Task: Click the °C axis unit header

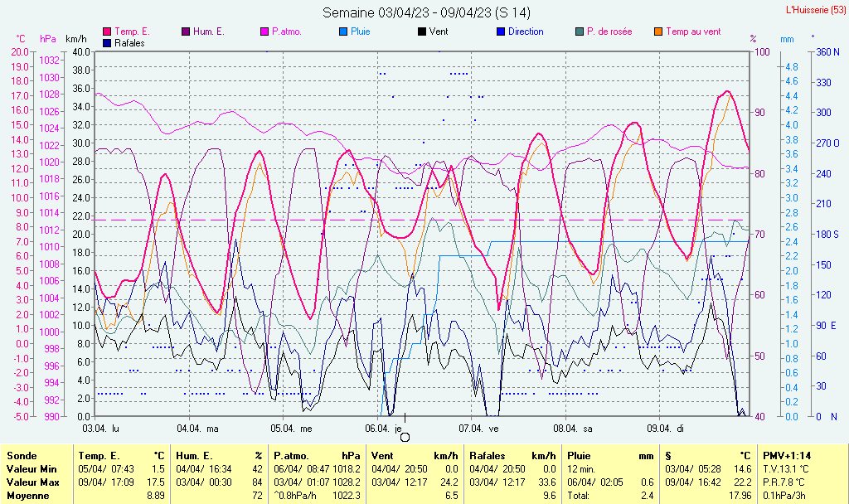Action: click(x=20, y=39)
